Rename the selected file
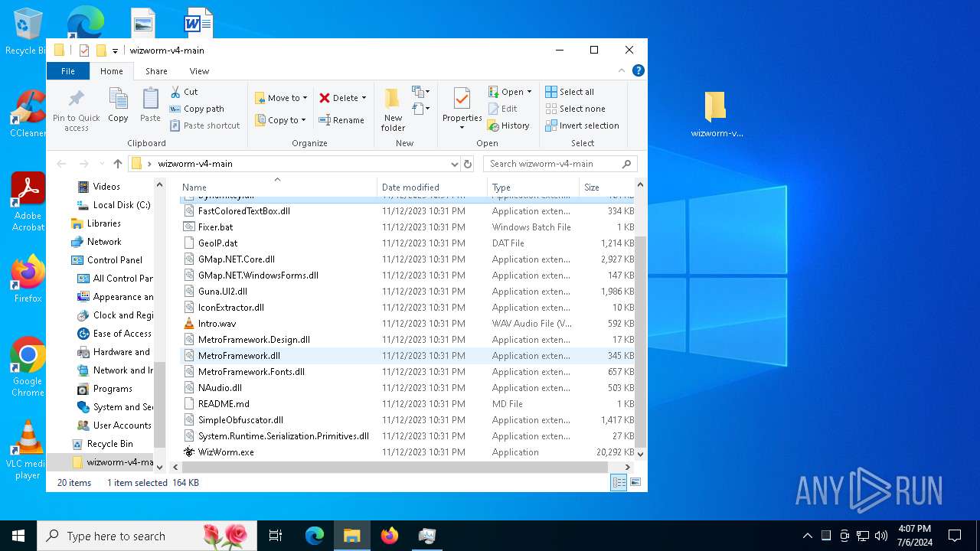Image resolution: width=980 pixels, height=551 pixels. pyautogui.click(x=341, y=120)
